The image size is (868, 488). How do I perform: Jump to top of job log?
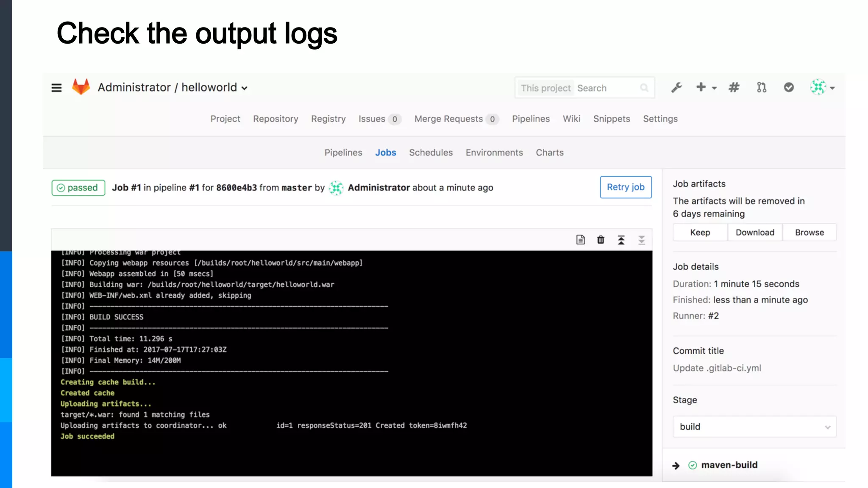pos(621,240)
